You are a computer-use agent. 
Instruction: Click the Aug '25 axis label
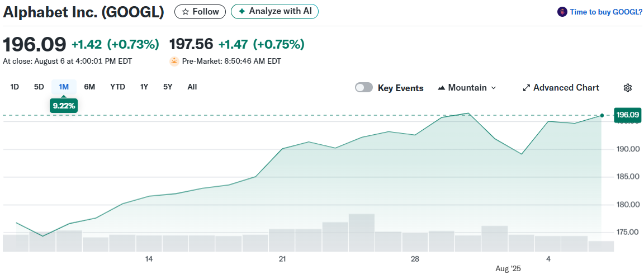pyautogui.click(x=508, y=269)
